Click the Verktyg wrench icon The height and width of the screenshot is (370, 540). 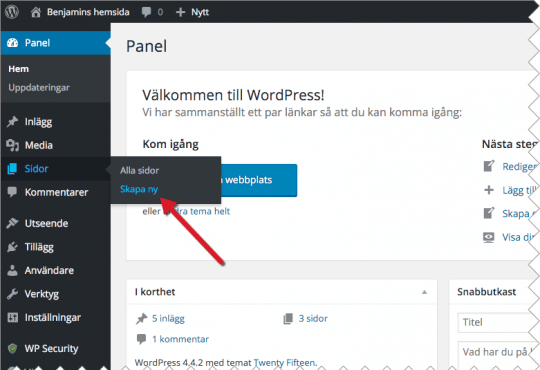point(12,294)
